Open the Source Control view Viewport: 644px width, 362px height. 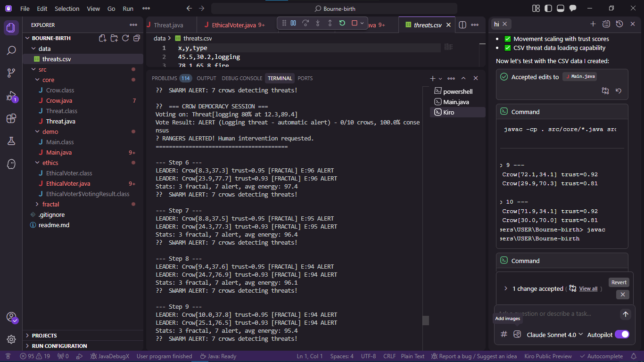point(11,73)
